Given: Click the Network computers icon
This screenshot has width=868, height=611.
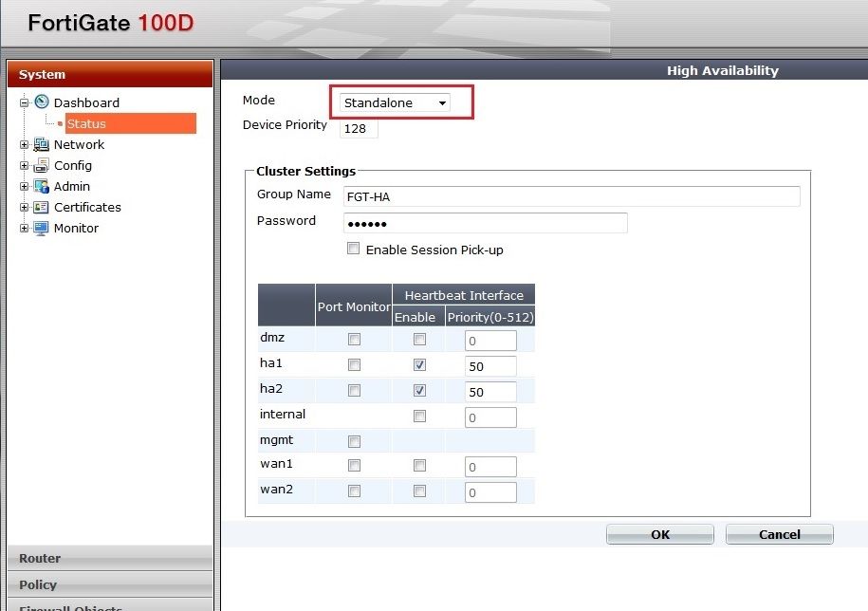Looking at the screenshot, I should (41, 144).
